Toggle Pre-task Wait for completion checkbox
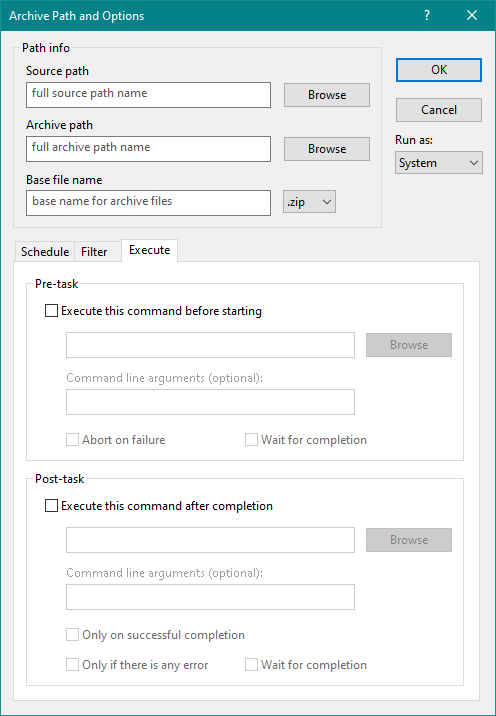Image resolution: width=496 pixels, height=716 pixels. coord(251,440)
